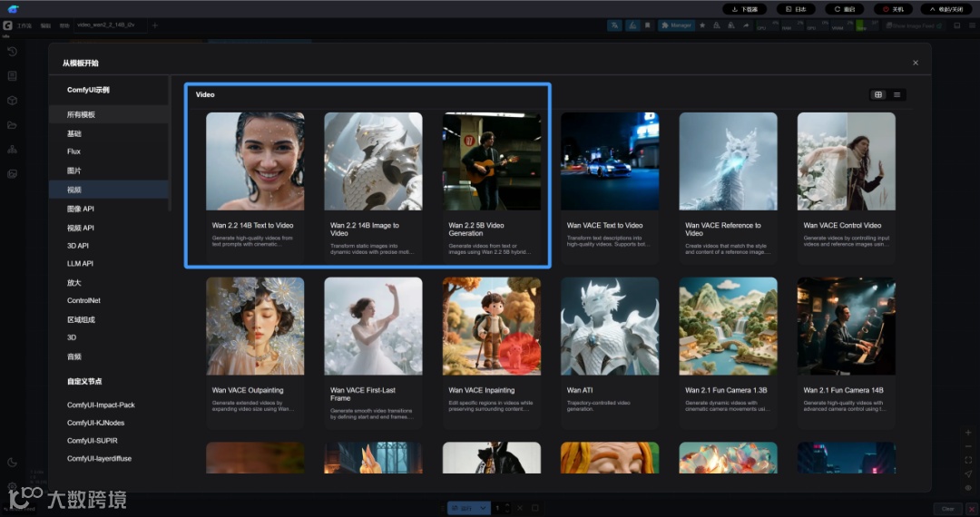Open the node library sidebar icon
The height and width of the screenshot is (517, 980).
(x=12, y=76)
